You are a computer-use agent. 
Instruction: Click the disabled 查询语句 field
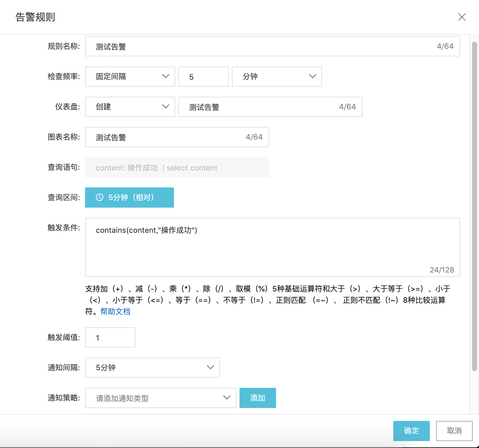177,167
